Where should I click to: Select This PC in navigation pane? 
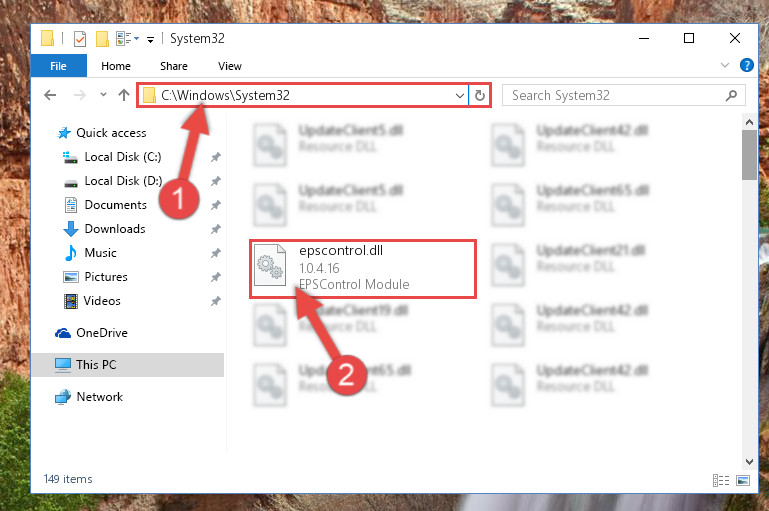coord(128,364)
